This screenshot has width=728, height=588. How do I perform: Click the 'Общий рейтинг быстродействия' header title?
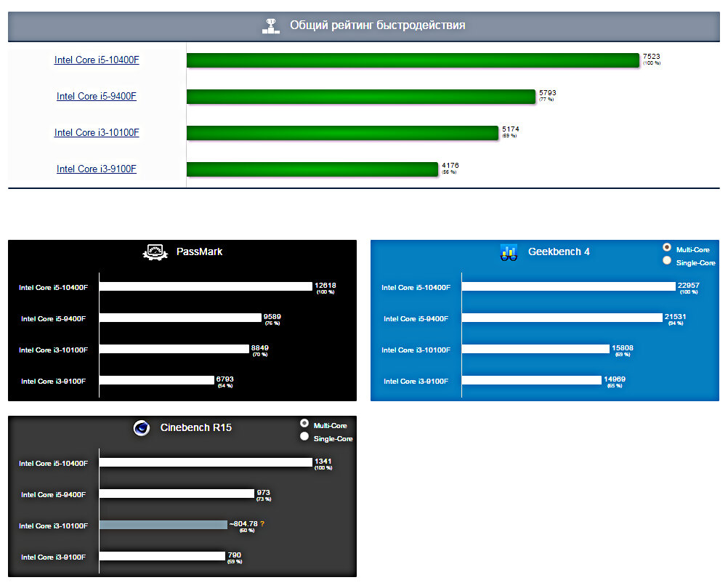[x=378, y=25]
